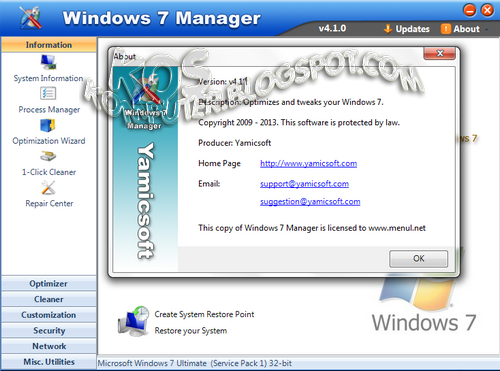Click the Producer: Yamicsoft text

[x=234, y=143]
